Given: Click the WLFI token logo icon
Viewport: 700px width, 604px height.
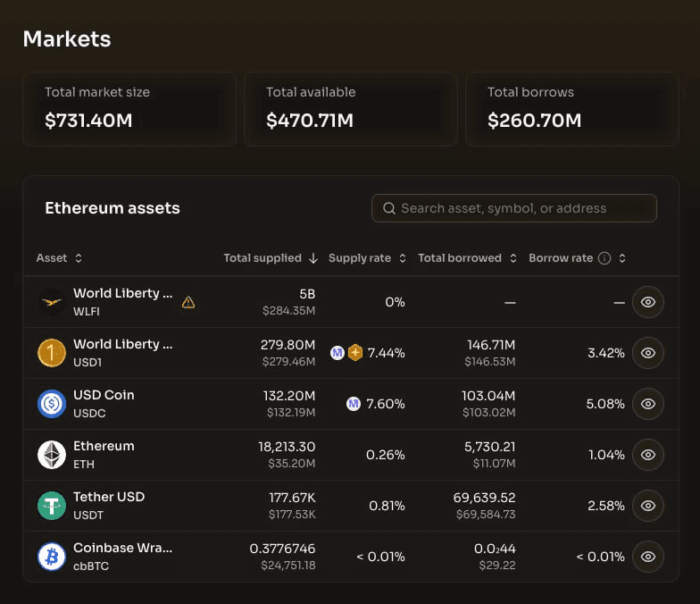Looking at the screenshot, I should coord(52,302).
